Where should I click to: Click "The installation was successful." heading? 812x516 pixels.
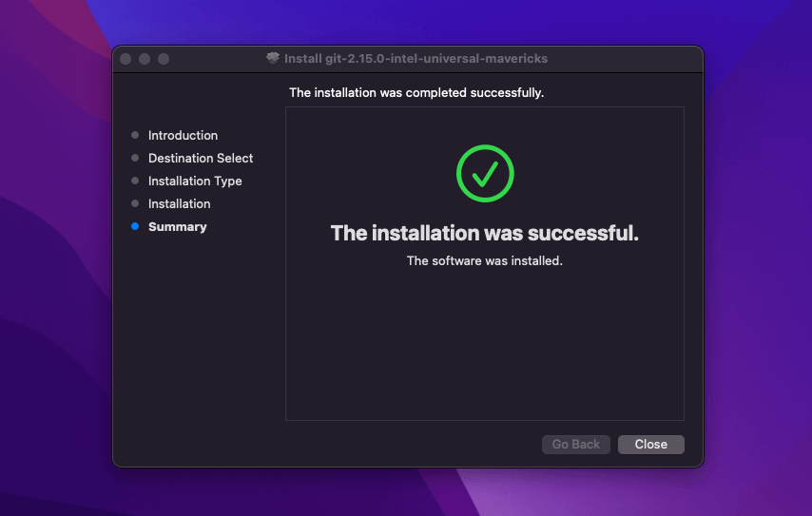click(484, 234)
